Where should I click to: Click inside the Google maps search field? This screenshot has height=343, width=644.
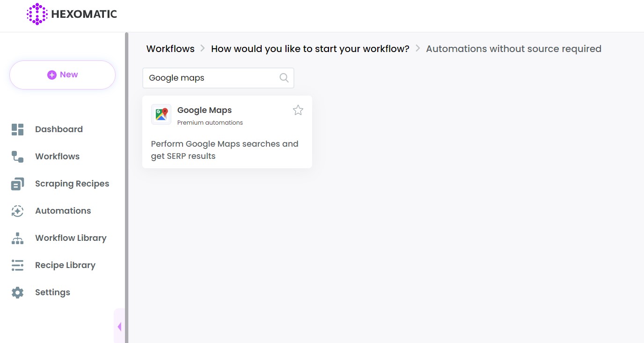click(x=211, y=77)
